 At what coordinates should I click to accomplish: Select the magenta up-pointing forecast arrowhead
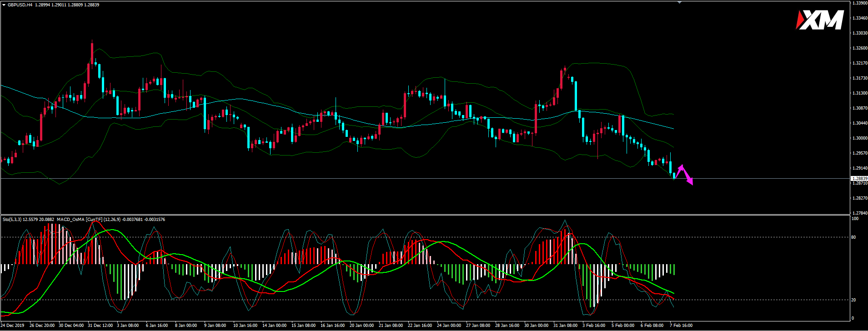[x=681, y=167]
